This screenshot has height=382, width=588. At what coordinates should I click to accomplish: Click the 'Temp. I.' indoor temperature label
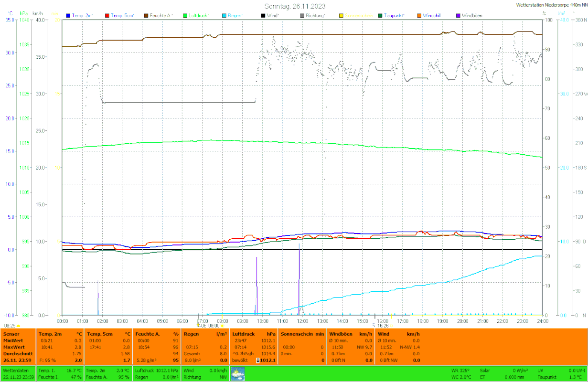pos(46,371)
